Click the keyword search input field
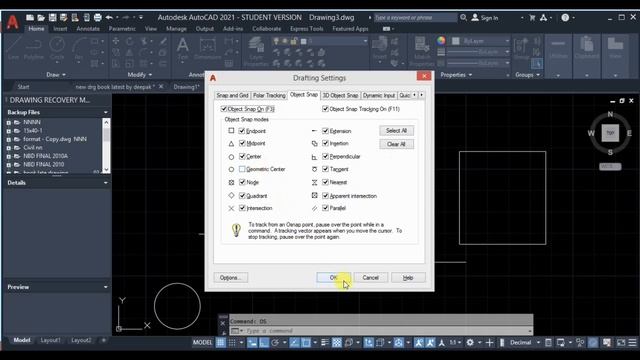The width and height of the screenshot is (640, 360). [x=415, y=18]
